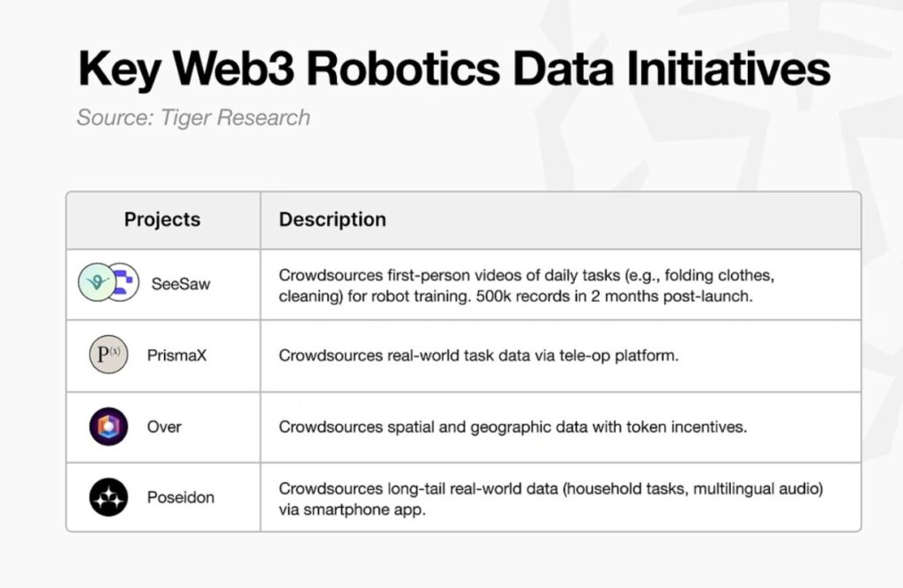Screen dimensions: 903x588
Task: Click the Poseidon project name
Action: tap(180, 497)
